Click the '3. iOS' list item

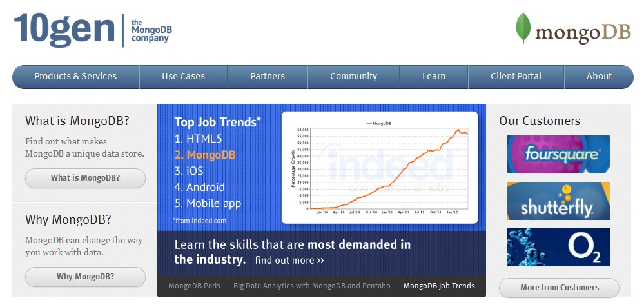(x=188, y=171)
